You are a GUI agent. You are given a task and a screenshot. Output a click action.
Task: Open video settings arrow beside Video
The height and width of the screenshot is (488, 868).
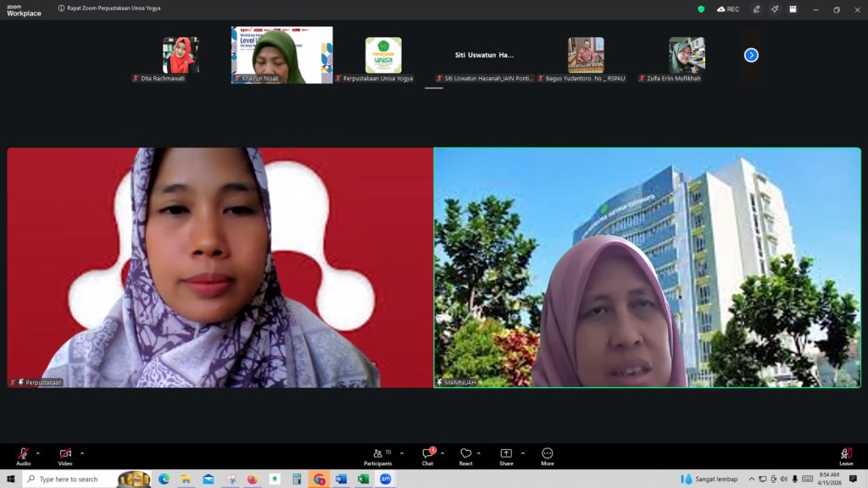point(81,453)
